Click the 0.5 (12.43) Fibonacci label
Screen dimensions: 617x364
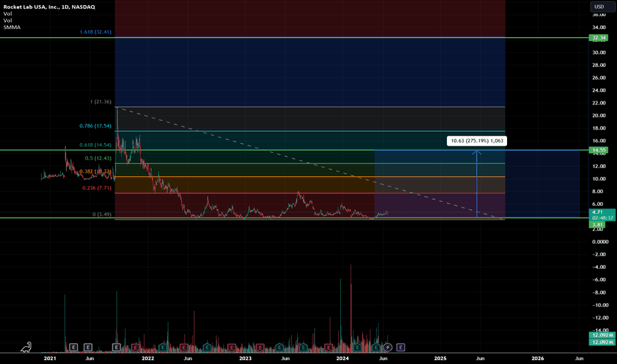pyautogui.click(x=99, y=158)
